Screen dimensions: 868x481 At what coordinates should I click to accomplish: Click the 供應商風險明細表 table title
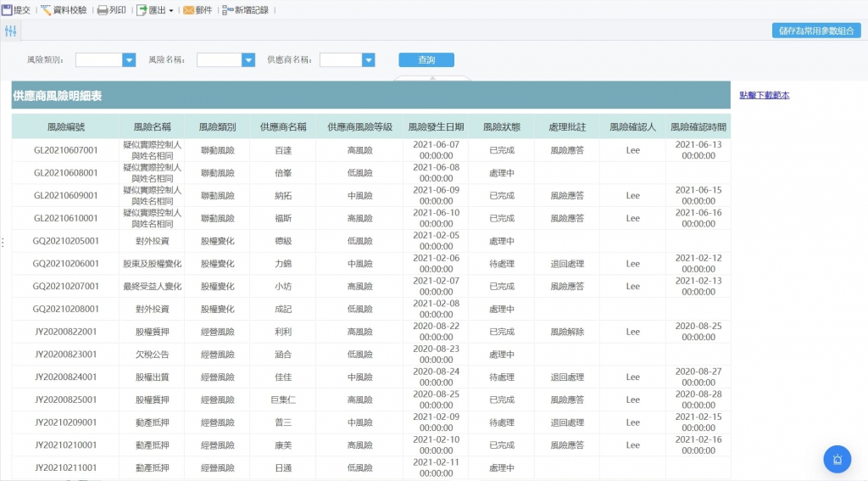pos(58,96)
